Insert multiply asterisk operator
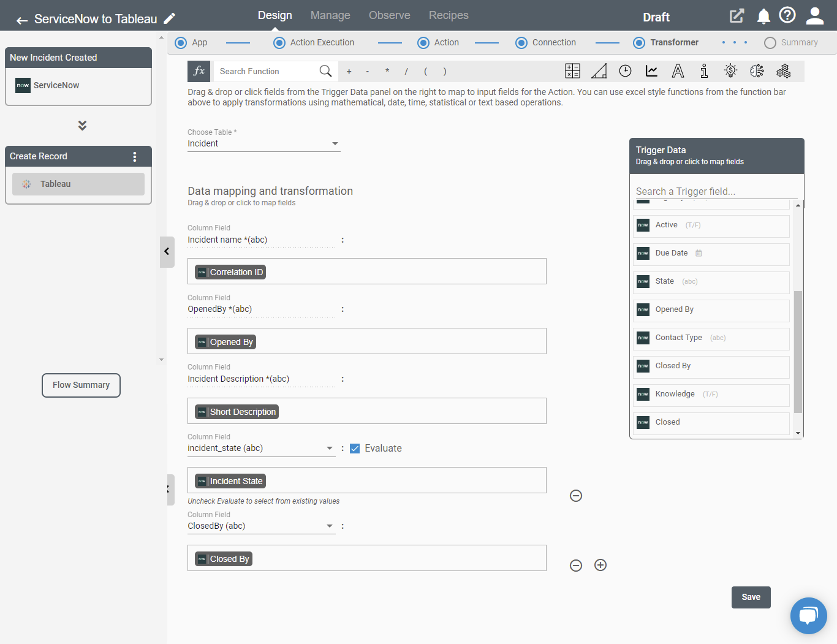Viewport: 837px width, 644px height. pyautogui.click(x=387, y=72)
